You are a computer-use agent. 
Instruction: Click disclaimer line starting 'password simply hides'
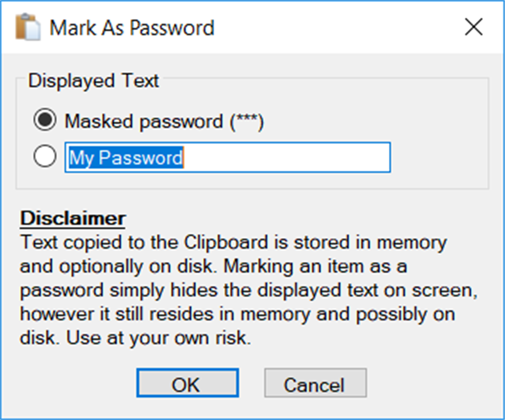tap(248, 291)
